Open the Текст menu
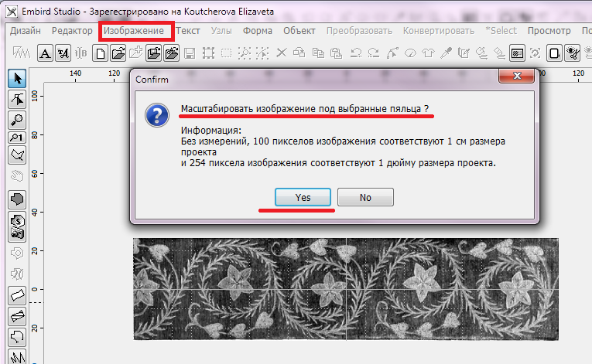 tap(187, 31)
